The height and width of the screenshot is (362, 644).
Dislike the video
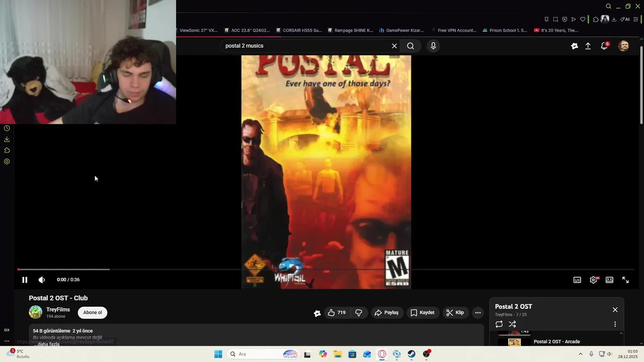pyautogui.click(x=359, y=313)
